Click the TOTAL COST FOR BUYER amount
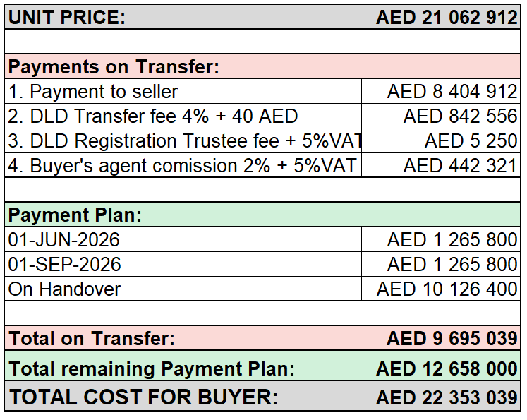527x420 pixels. (x=447, y=397)
